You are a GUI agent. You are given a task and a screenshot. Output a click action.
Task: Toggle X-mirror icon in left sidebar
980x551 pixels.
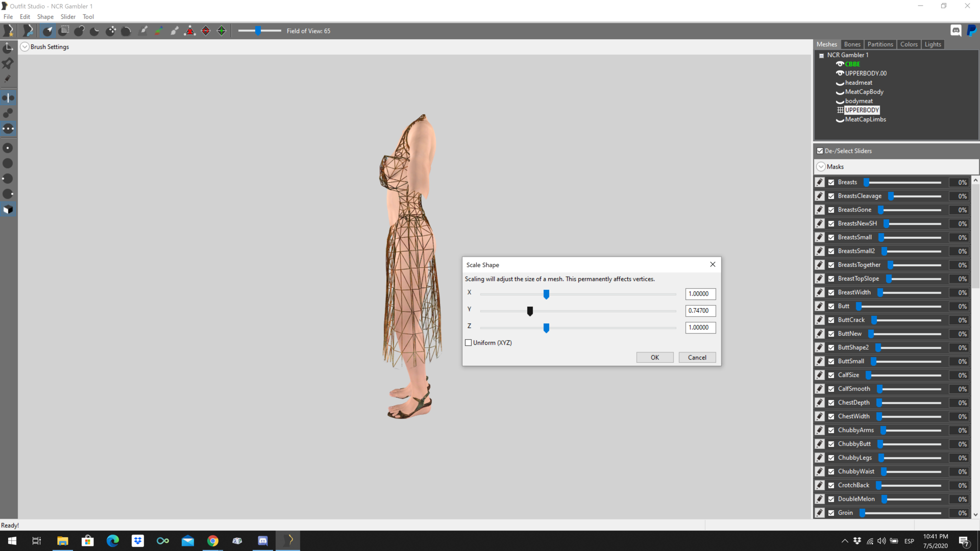pos(8,97)
